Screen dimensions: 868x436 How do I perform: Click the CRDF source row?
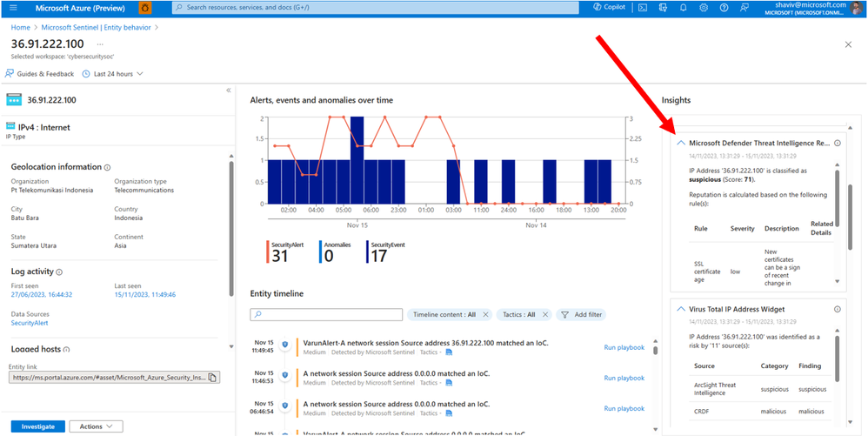(x=761, y=412)
